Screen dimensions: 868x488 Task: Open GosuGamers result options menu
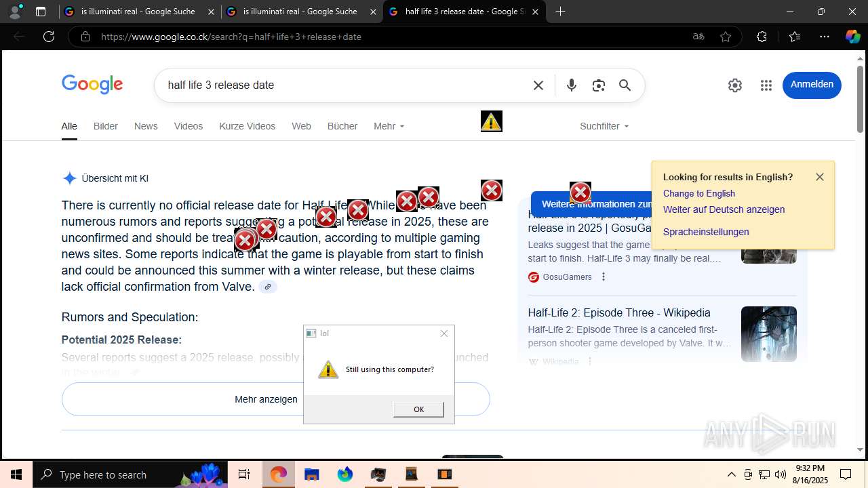click(x=604, y=277)
